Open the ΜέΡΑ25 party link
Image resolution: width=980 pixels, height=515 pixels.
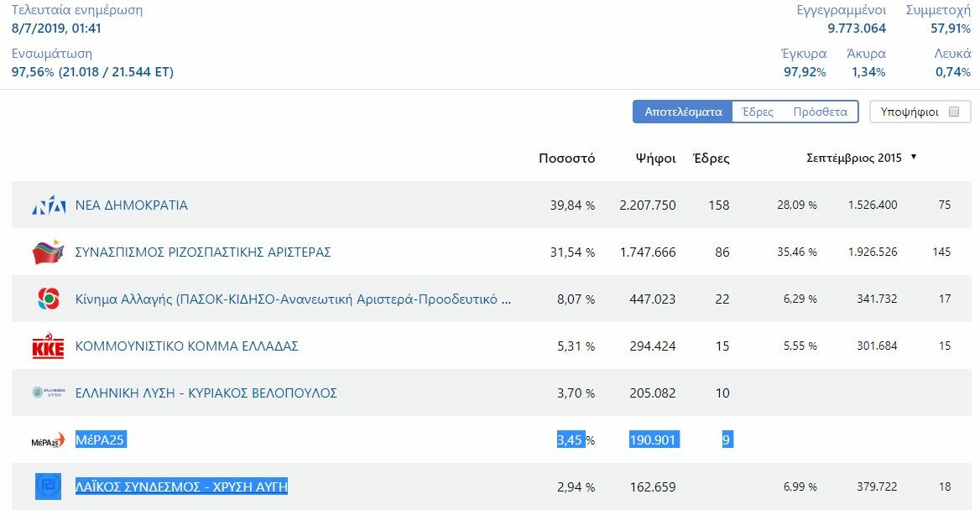[100, 440]
